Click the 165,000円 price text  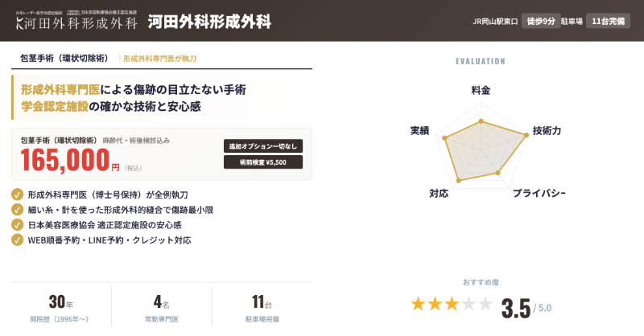click(x=71, y=160)
